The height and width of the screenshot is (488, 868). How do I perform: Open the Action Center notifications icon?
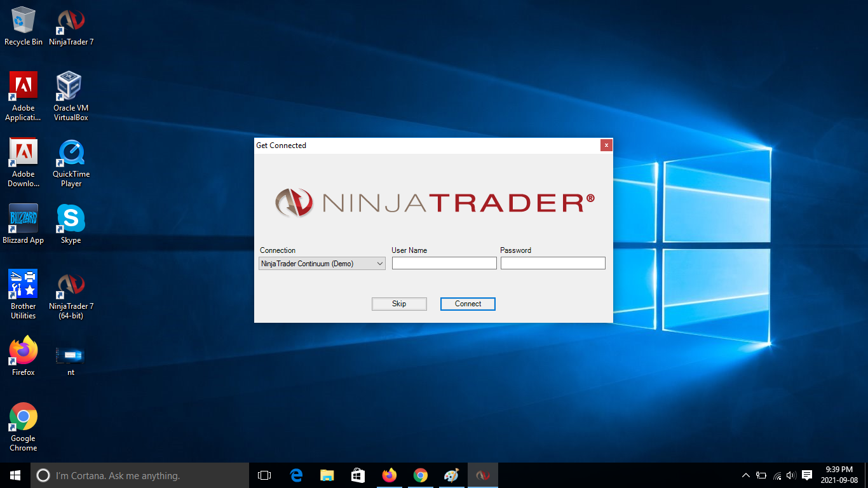[807, 475]
